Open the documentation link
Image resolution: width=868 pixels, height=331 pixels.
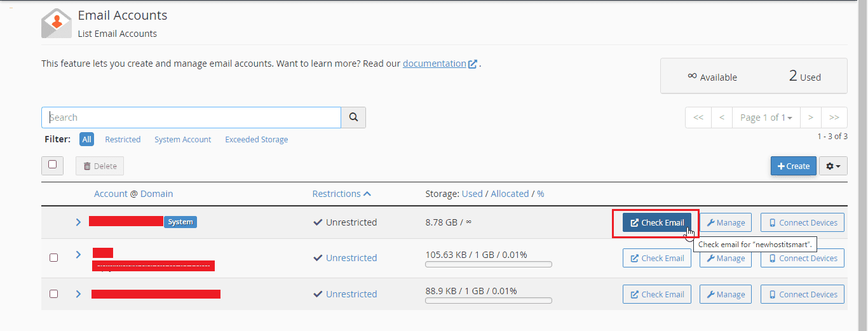click(434, 64)
